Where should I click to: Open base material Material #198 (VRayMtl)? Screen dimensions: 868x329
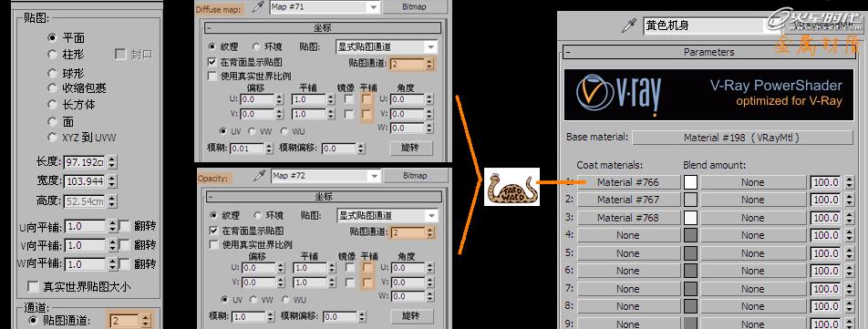coord(742,138)
